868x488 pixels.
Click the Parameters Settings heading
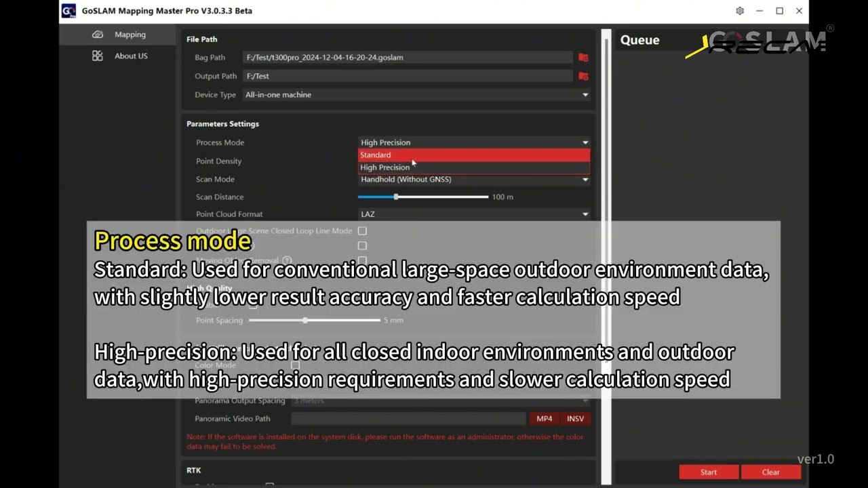point(223,124)
